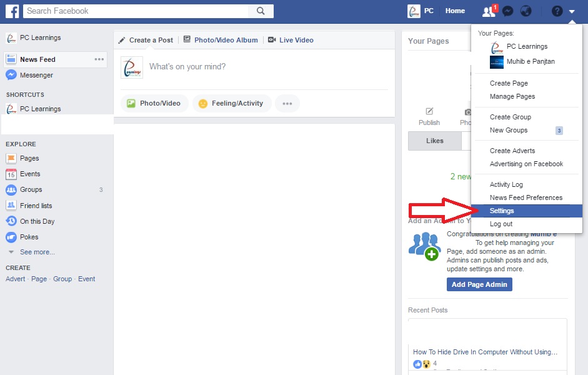
Task: Select the Likes tab
Action: [435, 141]
